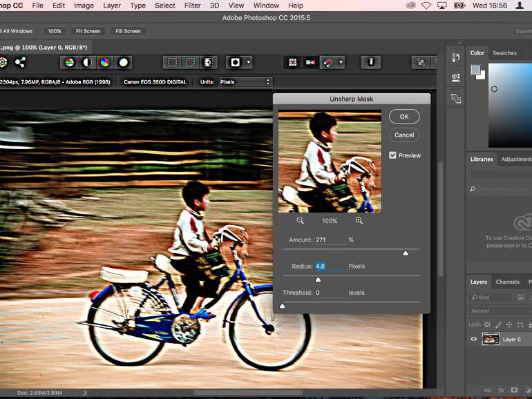
Task: Click the 100% zoom button
Action: [x=55, y=31]
